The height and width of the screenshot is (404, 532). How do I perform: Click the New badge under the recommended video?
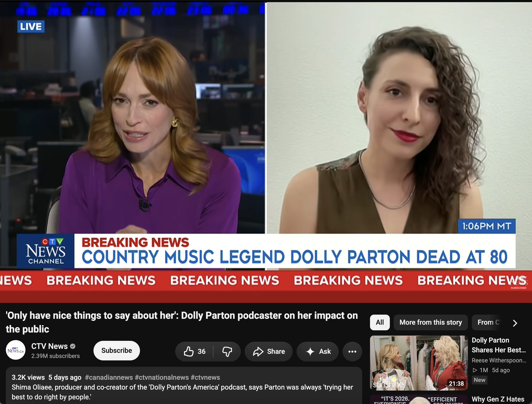pyautogui.click(x=479, y=380)
